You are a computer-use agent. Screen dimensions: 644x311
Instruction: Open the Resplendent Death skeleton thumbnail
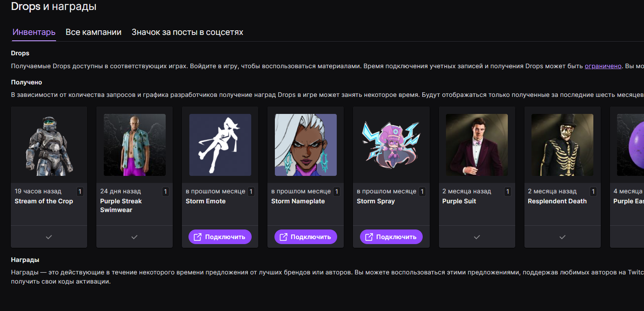tap(562, 145)
